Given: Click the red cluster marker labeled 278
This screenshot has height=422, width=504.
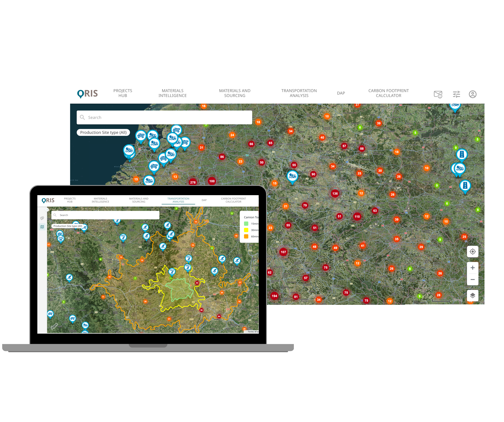Looking at the screenshot, I should (x=193, y=182).
